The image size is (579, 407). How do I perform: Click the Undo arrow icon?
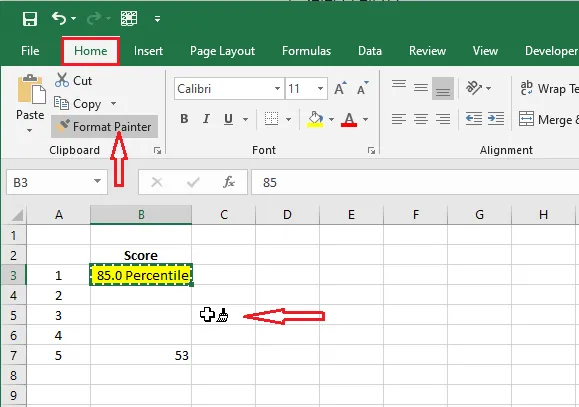tap(59, 18)
